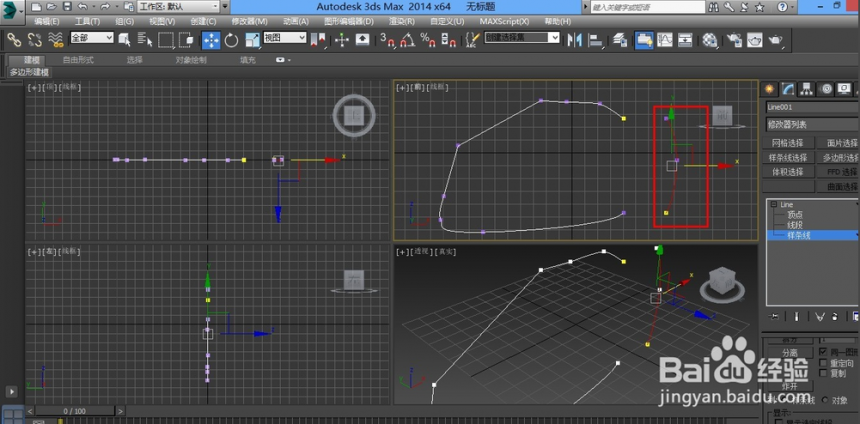Open the Mirror tool
860x424 pixels.
(x=574, y=40)
